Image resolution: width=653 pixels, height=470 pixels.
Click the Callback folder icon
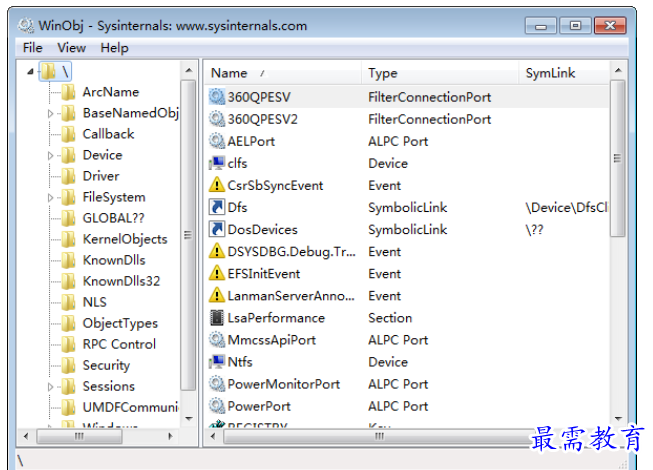pos(68,134)
